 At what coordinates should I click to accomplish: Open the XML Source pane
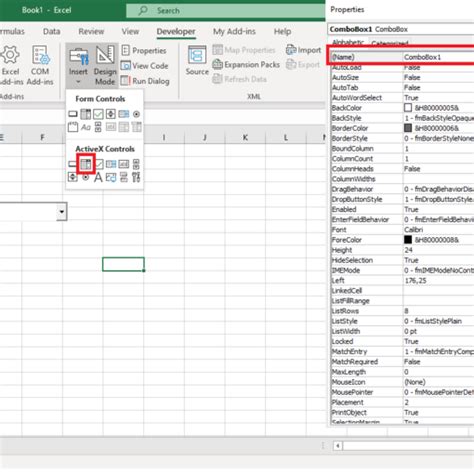click(197, 61)
